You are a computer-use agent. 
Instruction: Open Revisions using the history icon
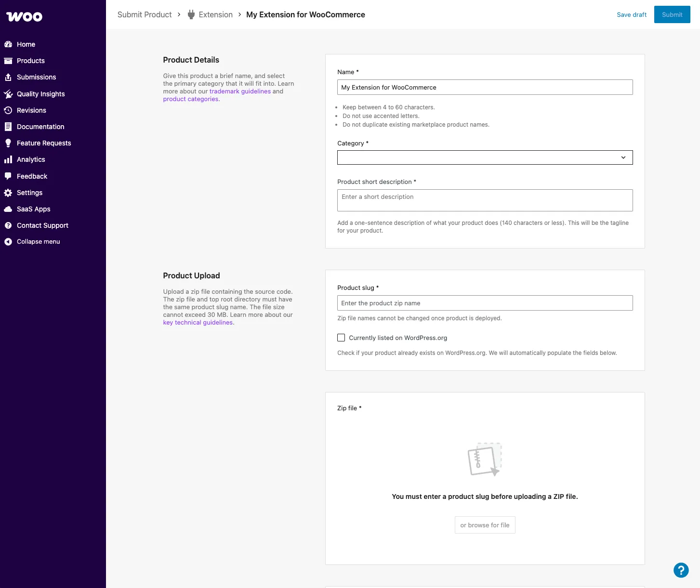point(9,110)
